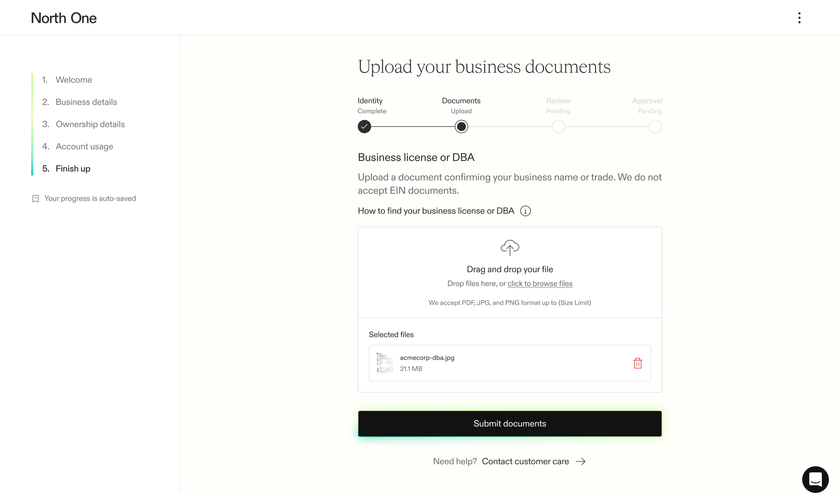Open step 3 Ownership details
Screen dimensions: 840x504
pos(83,124)
